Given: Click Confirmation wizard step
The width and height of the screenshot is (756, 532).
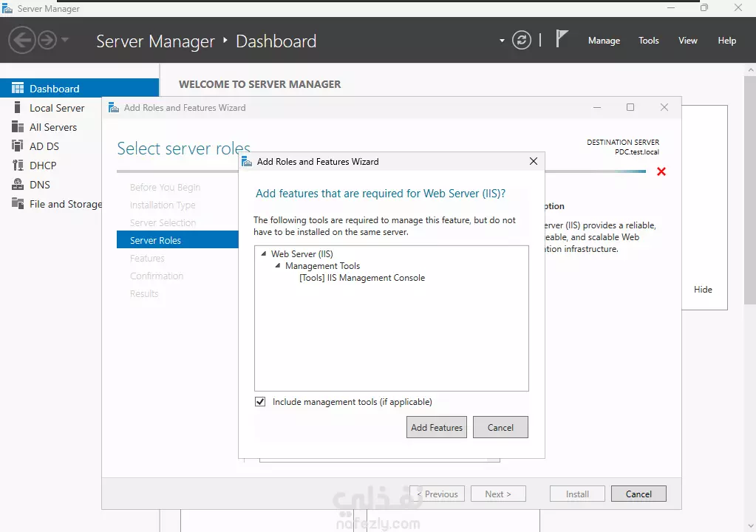Looking at the screenshot, I should [x=157, y=276].
